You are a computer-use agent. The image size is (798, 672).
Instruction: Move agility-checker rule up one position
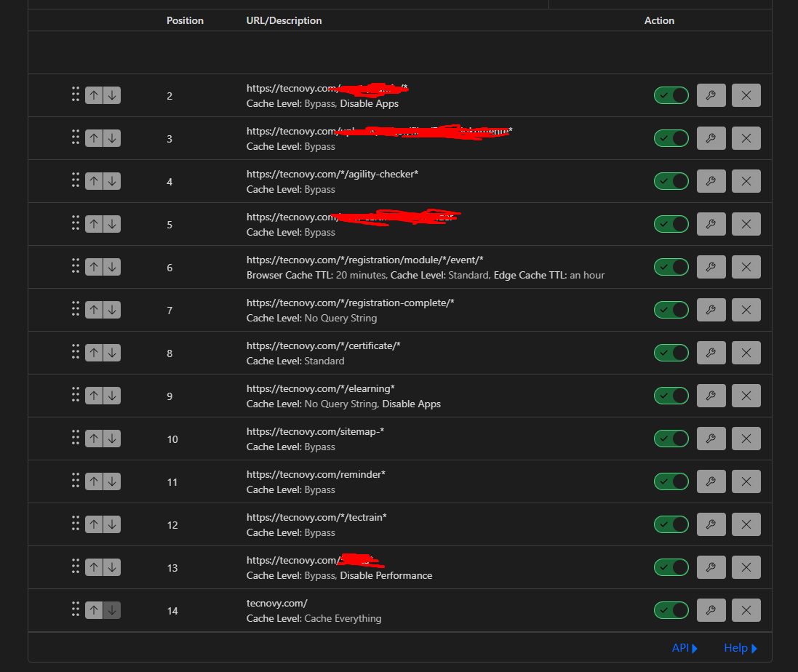[94, 181]
